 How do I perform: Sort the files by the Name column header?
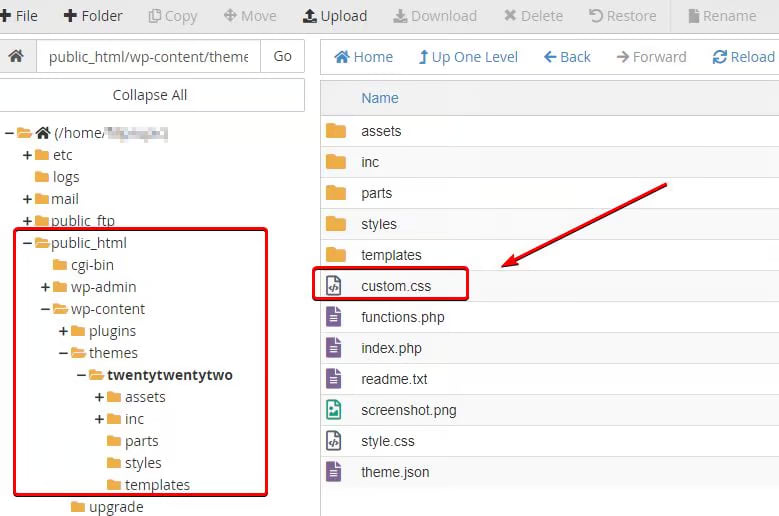380,98
